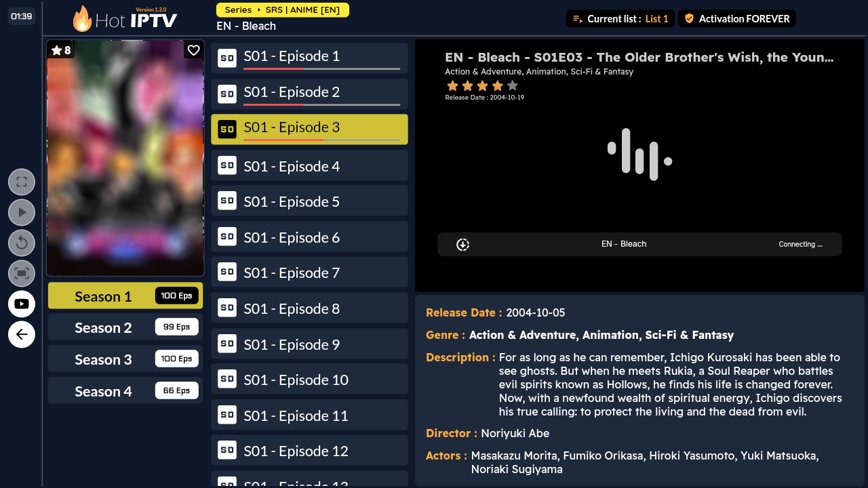Switch to Season 4

[125, 391]
